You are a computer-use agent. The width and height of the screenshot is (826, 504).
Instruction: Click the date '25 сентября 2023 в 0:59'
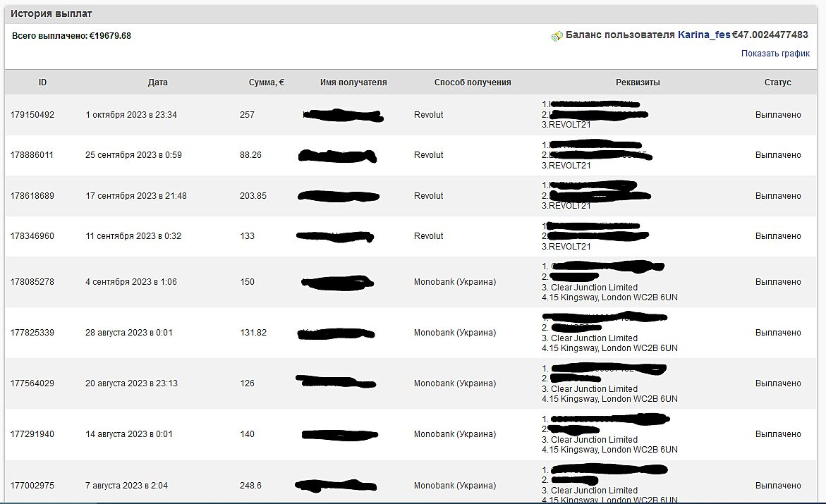click(133, 155)
